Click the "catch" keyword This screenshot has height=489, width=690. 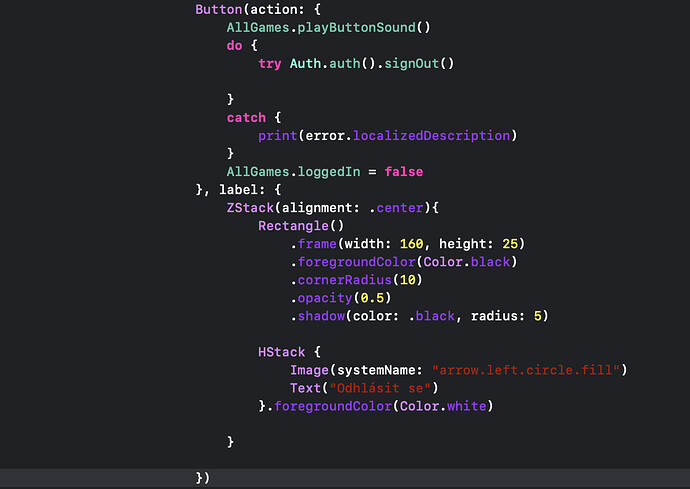click(246, 118)
